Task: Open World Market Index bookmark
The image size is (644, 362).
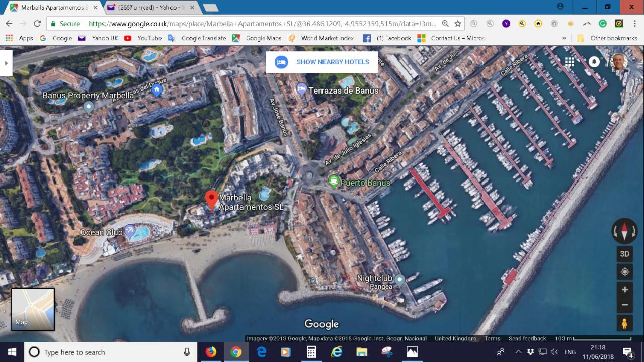Action: [x=321, y=38]
